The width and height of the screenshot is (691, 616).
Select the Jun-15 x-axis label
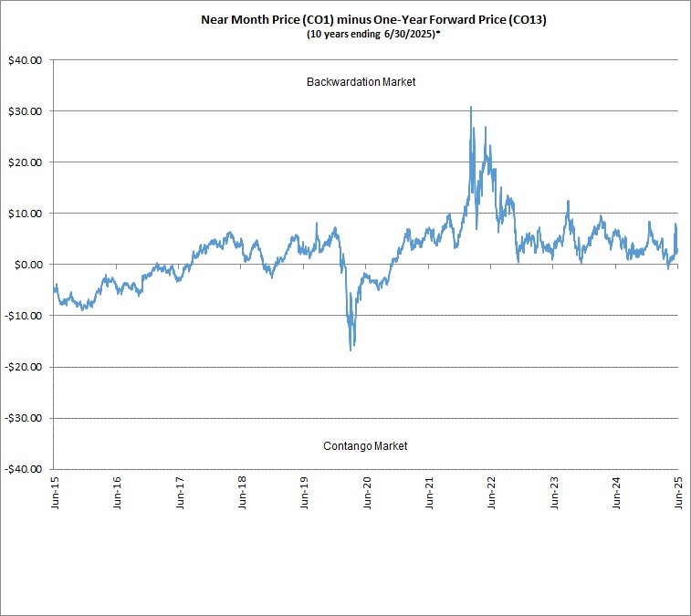click(55, 493)
